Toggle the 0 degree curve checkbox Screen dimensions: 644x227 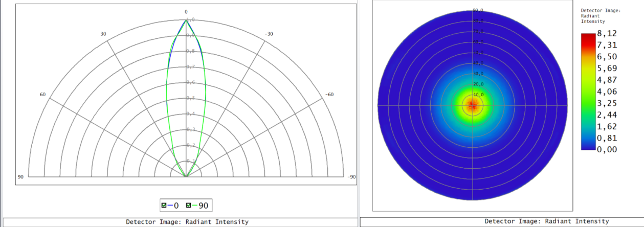(x=164, y=206)
